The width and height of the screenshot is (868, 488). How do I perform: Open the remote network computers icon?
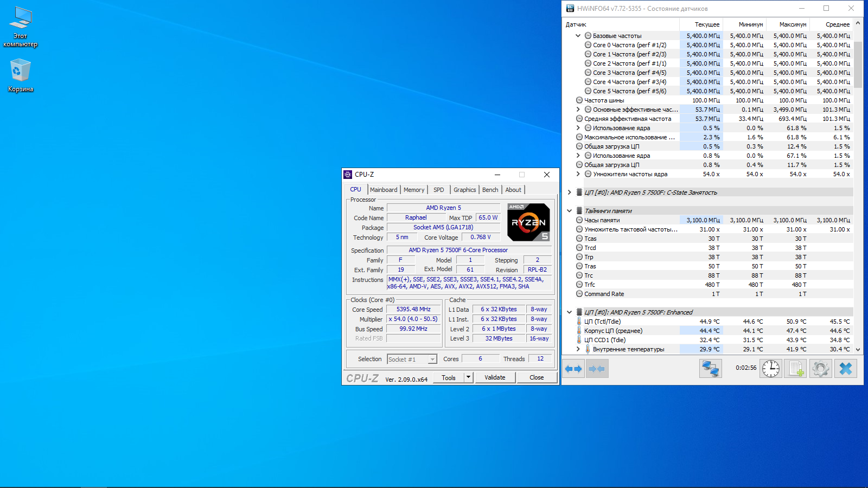710,369
